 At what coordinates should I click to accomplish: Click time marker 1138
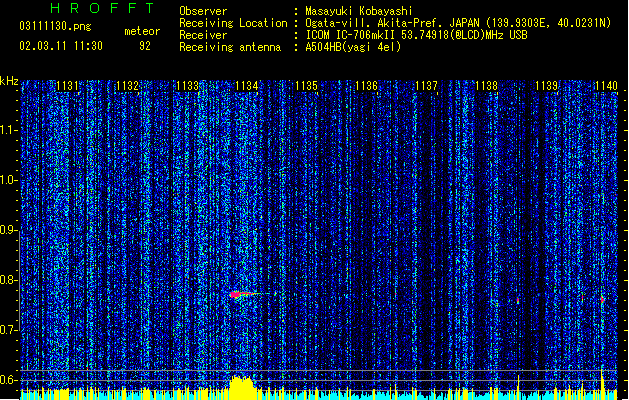pos(486,86)
